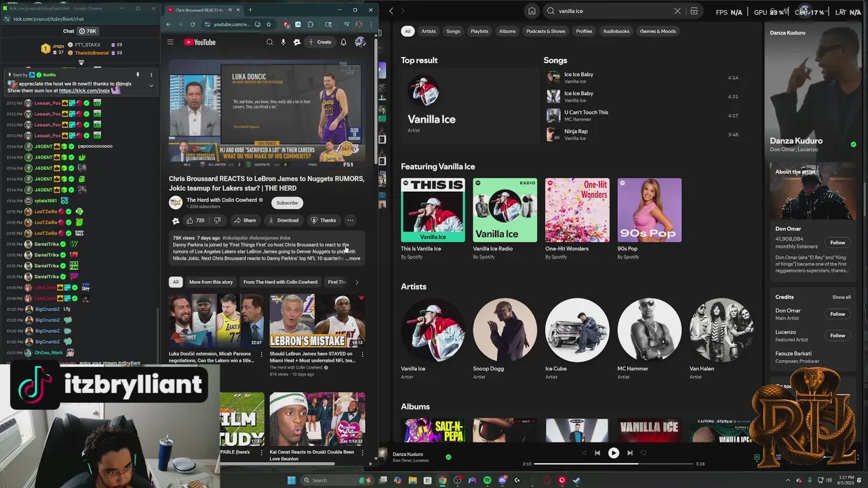Bookmark this page with the star icon

(269, 24)
